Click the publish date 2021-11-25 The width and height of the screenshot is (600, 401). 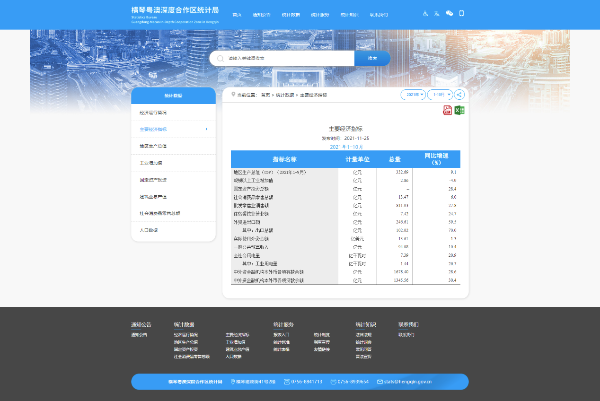pyautogui.click(x=356, y=138)
